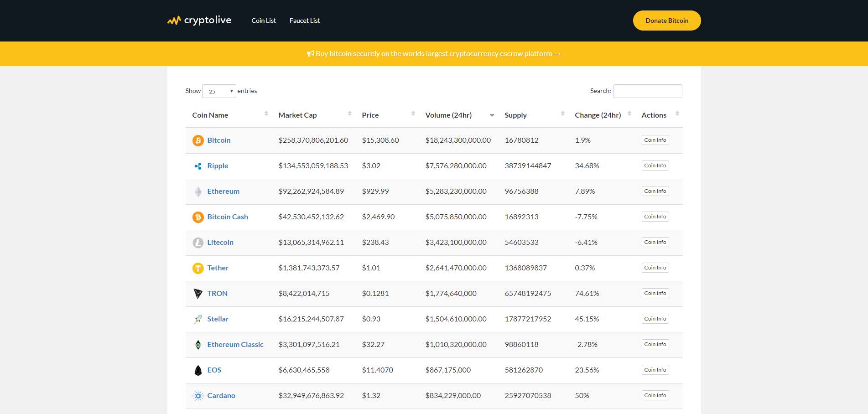This screenshot has height=414, width=868.
Task: Click the Ripple coin logo icon
Action: (x=198, y=166)
